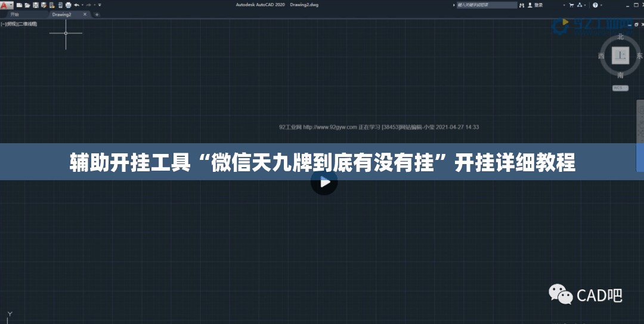644x324 pixels.
Task: Open the Undo history dropdown arrow
Action: pos(82,5)
